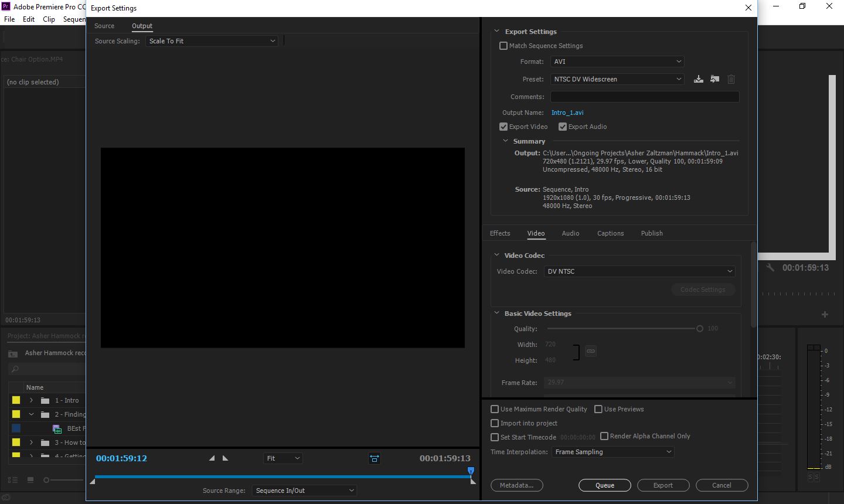The height and width of the screenshot is (504, 844).
Task: Open the Format dropdown showing AVI
Action: tap(617, 62)
